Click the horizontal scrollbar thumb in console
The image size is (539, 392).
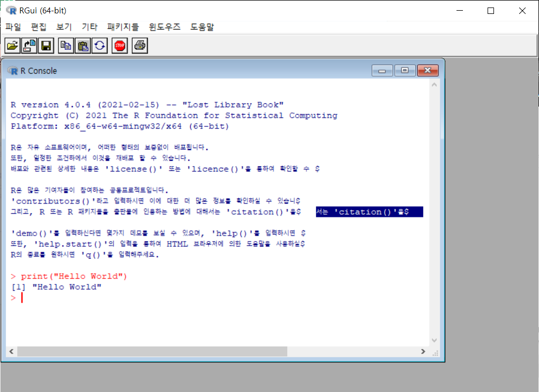[x=152, y=351]
